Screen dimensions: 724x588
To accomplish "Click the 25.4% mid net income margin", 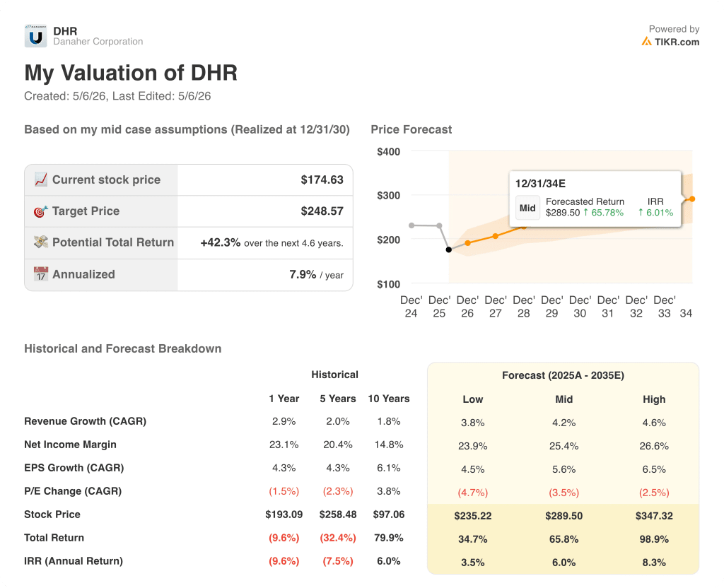I will point(564,447).
